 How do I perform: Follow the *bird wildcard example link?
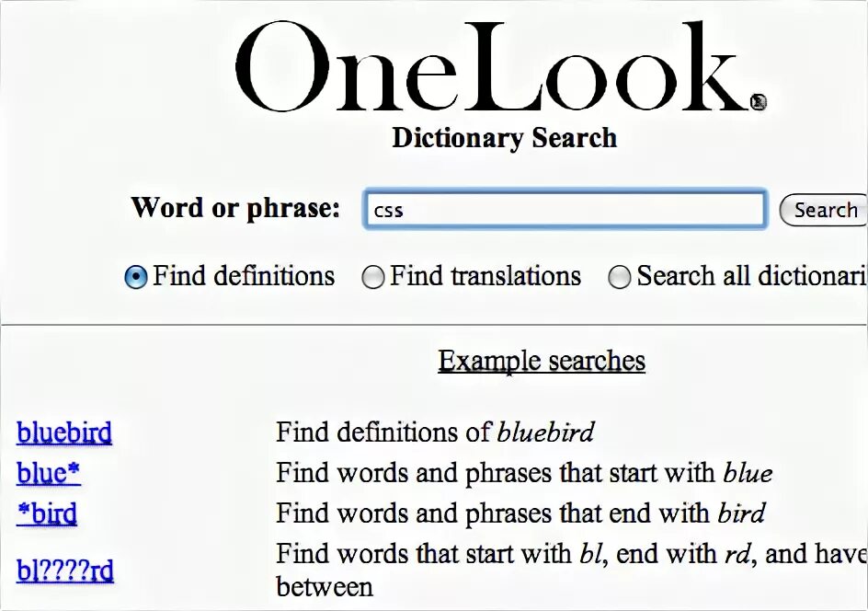point(47,513)
